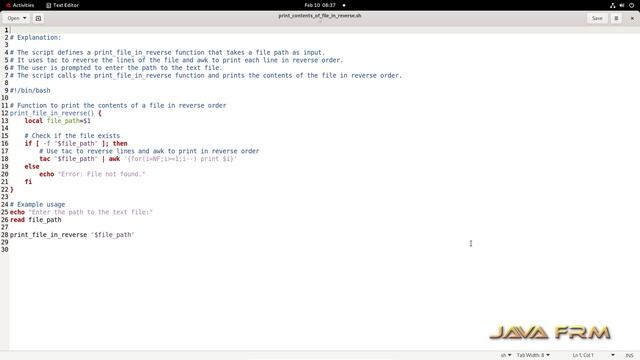Screen dimensions: 640x360
Task: Click the 'print_file_in_reverse() {' function definition
Action: point(56,113)
